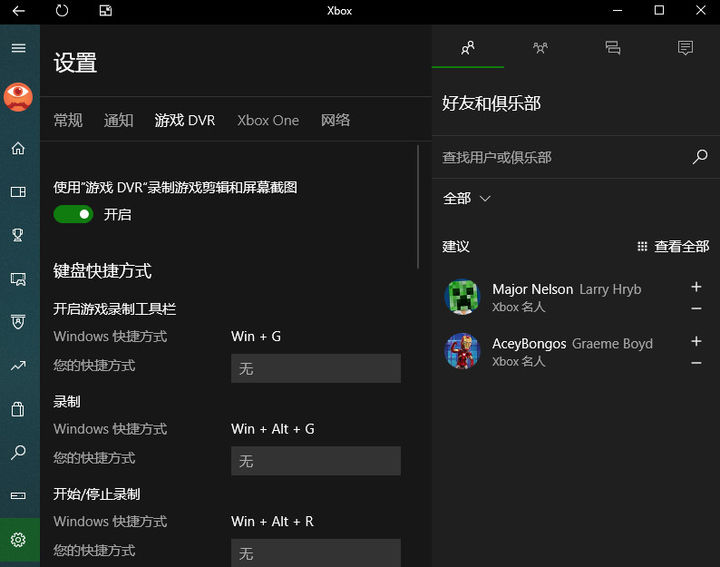Go to Home in the sidebar
Image resolution: width=720 pixels, height=567 pixels.
18,149
